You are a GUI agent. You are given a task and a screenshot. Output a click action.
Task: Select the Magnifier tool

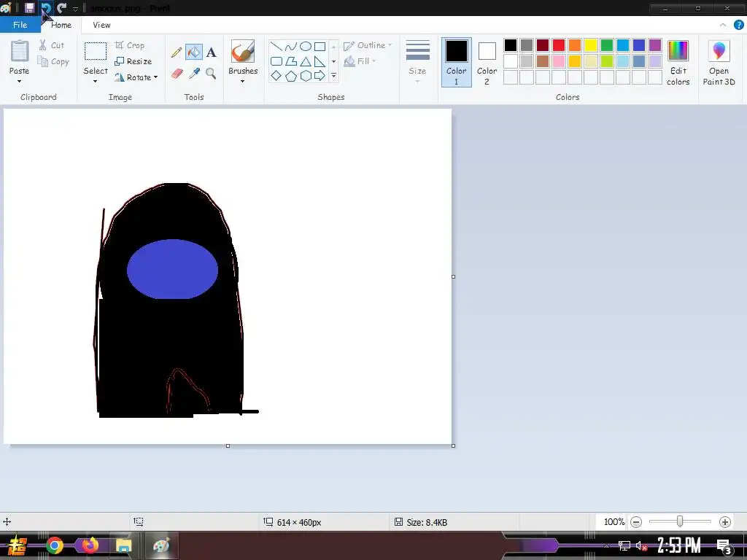point(211,74)
